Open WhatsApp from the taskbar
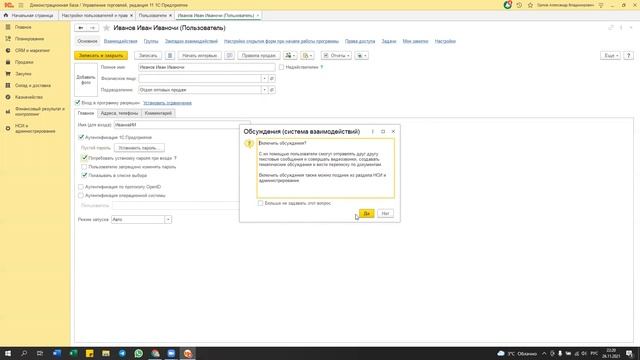 [x=139, y=353]
